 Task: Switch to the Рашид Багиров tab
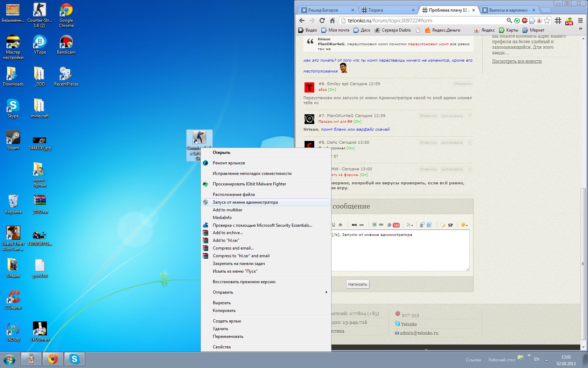tap(328, 10)
